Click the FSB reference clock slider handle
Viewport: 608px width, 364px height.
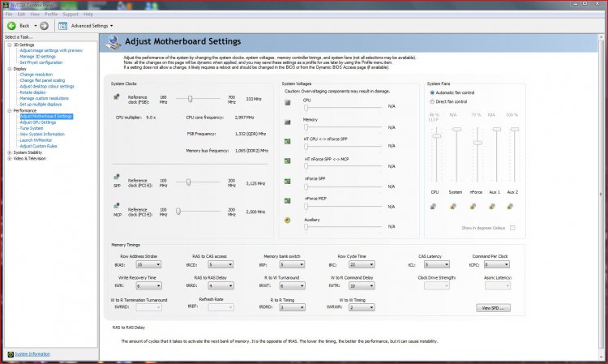click(190, 99)
